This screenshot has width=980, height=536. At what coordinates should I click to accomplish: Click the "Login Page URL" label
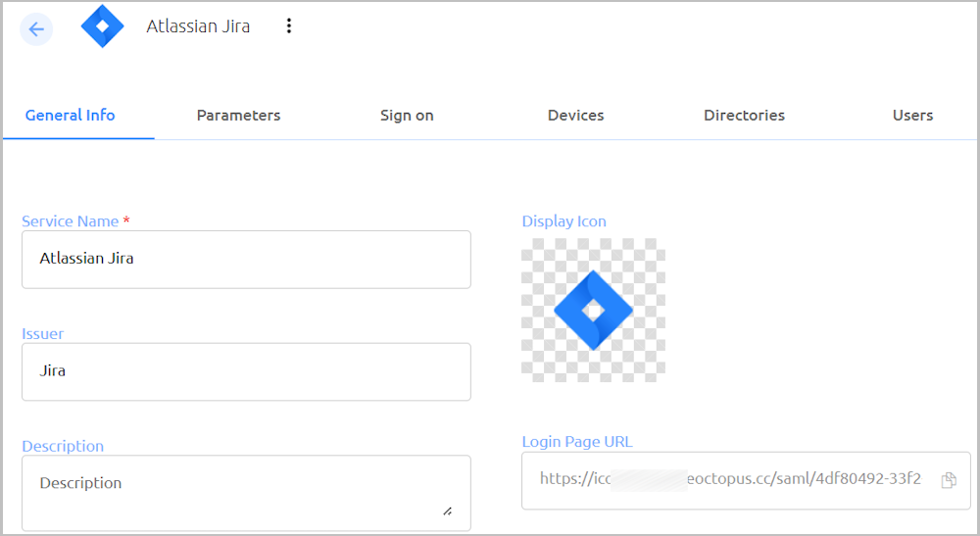coord(577,442)
